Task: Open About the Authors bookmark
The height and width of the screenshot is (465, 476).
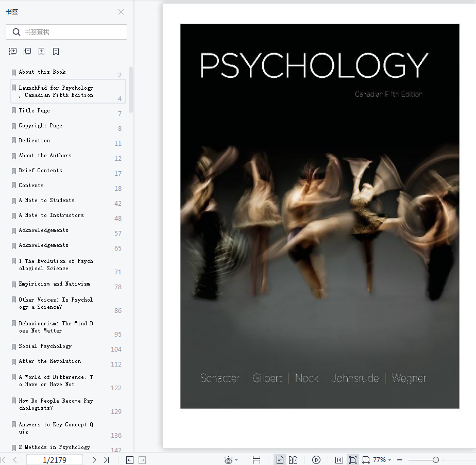Action: pos(45,155)
